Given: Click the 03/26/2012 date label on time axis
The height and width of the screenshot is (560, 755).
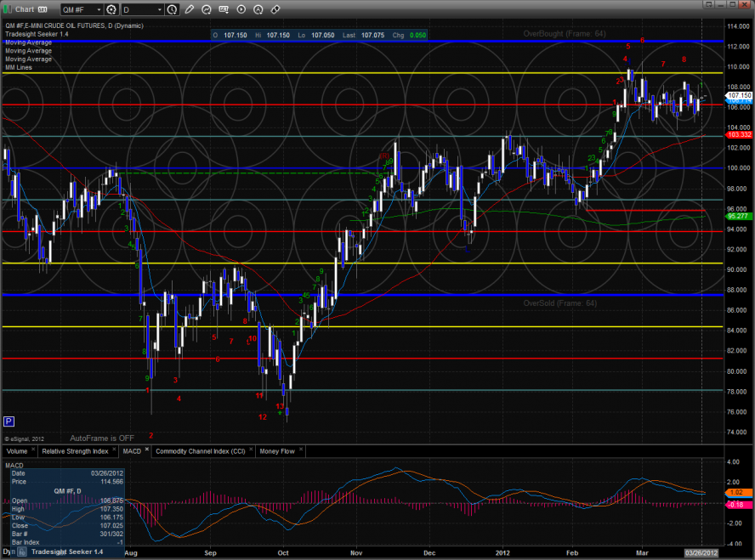Looking at the screenshot, I should 701,553.
